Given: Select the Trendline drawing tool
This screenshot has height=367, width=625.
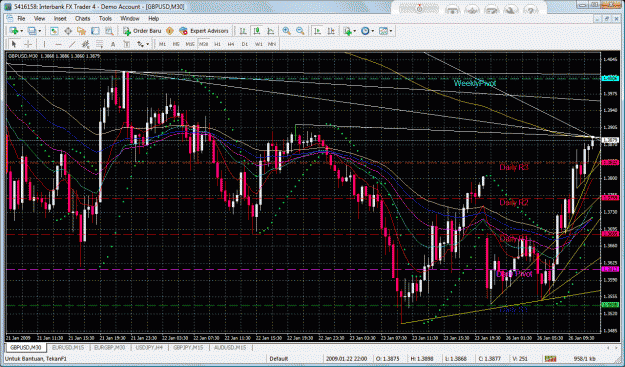Looking at the screenshot, I should click(72, 44).
